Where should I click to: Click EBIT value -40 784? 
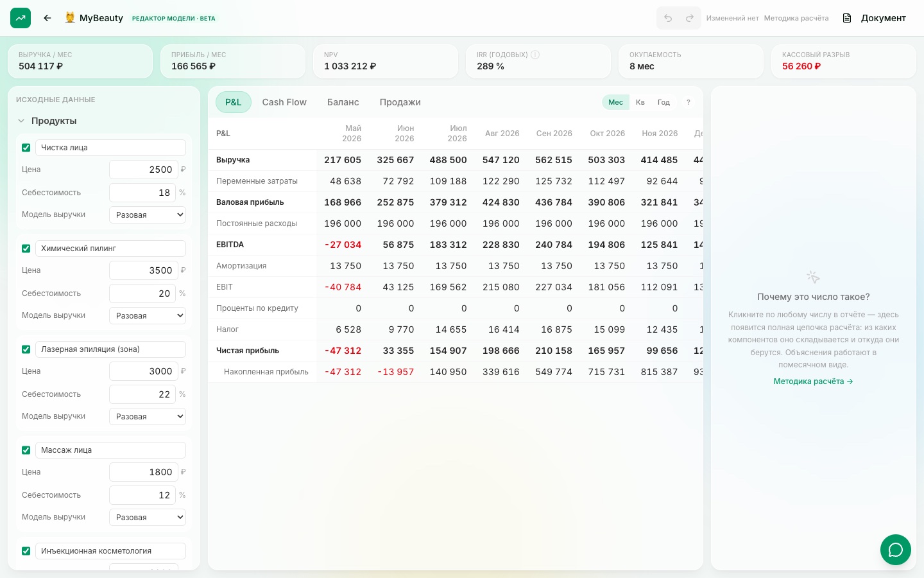(343, 287)
